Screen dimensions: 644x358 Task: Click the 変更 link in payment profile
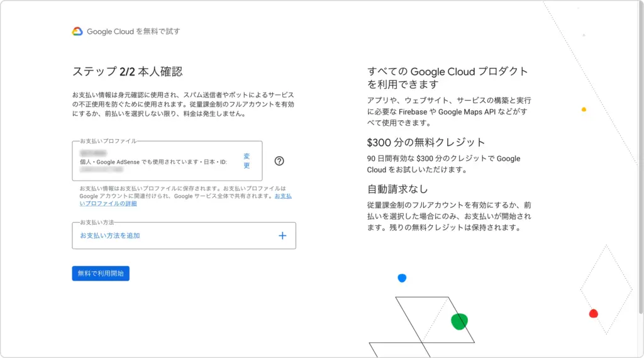click(247, 160)
